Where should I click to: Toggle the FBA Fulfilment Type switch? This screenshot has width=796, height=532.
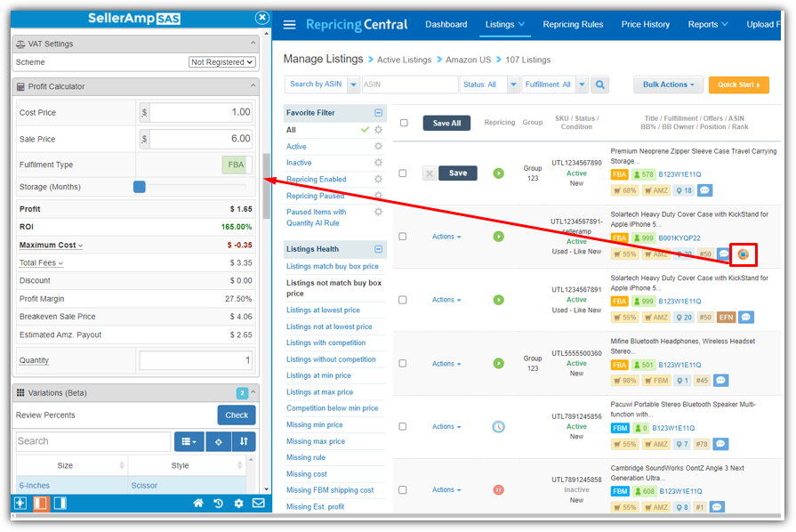tap(237, 165)
